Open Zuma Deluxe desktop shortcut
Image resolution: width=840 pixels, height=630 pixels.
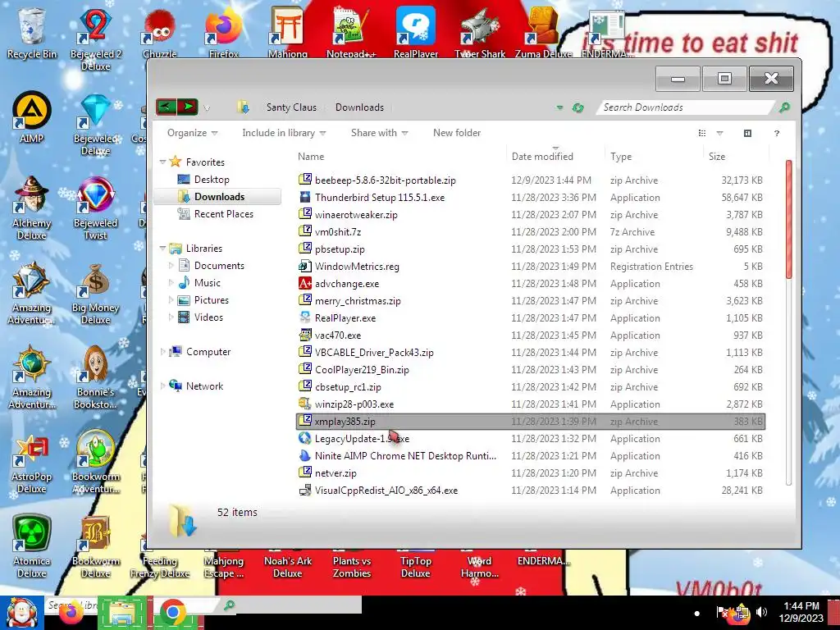(x=543, y=33)
